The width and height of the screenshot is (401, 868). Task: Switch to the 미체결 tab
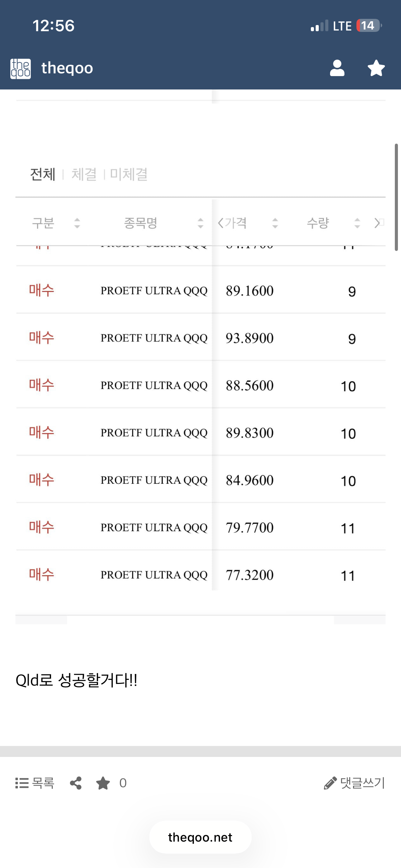[129, 174]
